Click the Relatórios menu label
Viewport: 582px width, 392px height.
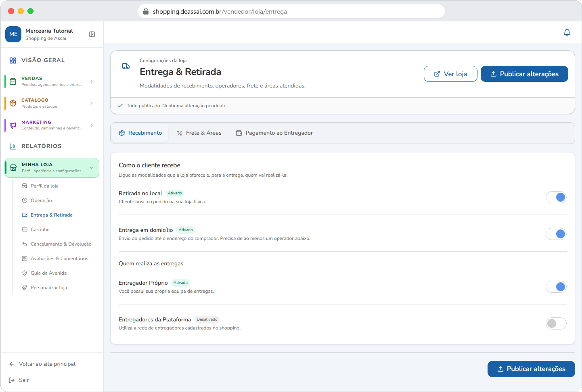click(x=42, y=146)
